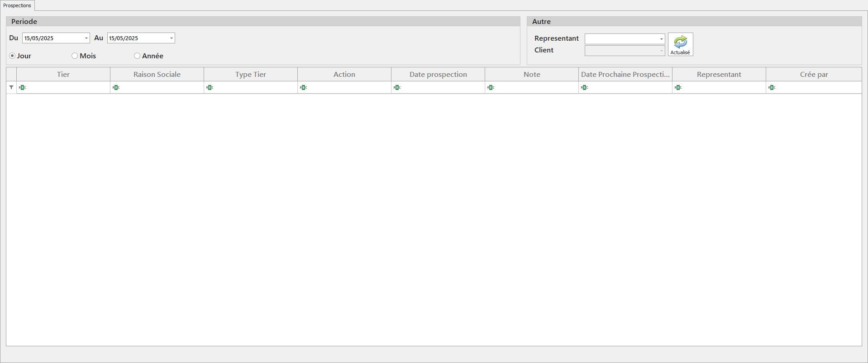Click the grid filter funnel icon
The height and width of the screenshot is (363, 868).
point(11,87)
